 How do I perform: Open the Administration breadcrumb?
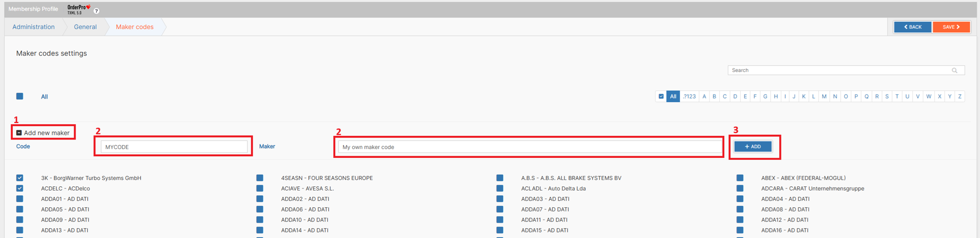pos(34,27)
